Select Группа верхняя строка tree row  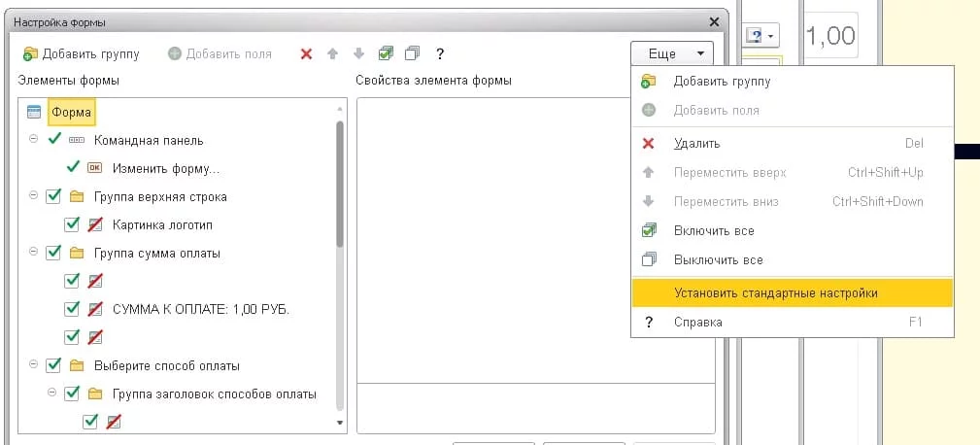click(160, 197)
